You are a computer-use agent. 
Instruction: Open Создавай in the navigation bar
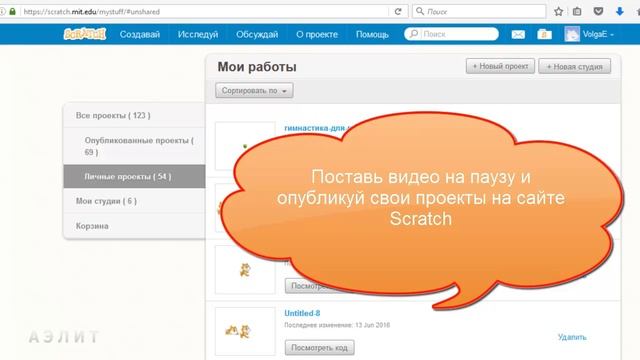coord(140,34)
